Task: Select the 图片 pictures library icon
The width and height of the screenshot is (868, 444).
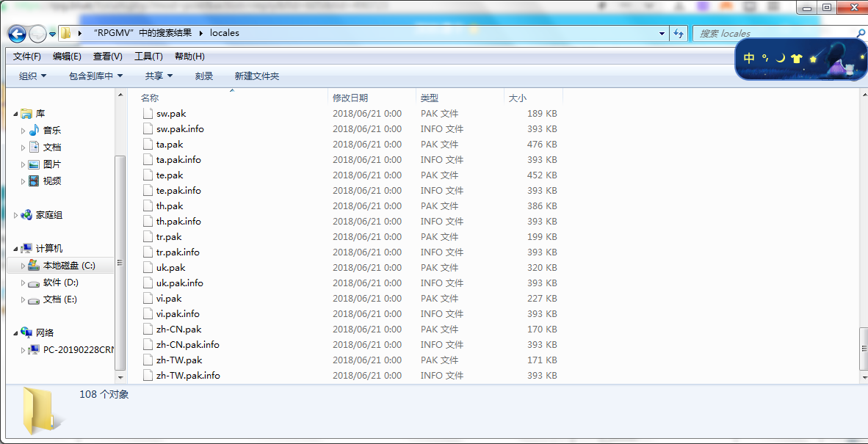Action: [35, 164]
